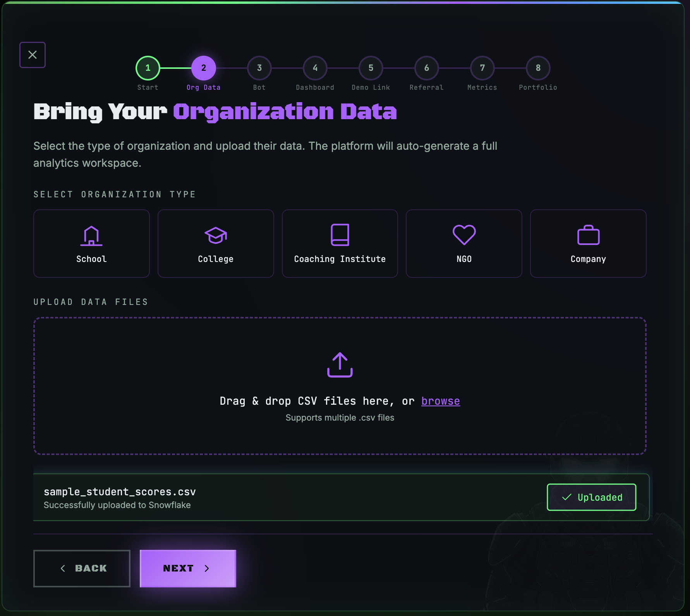Click the right chevron on NEXT
This screenshot has height=616, width=690.
tap(207, 568)
